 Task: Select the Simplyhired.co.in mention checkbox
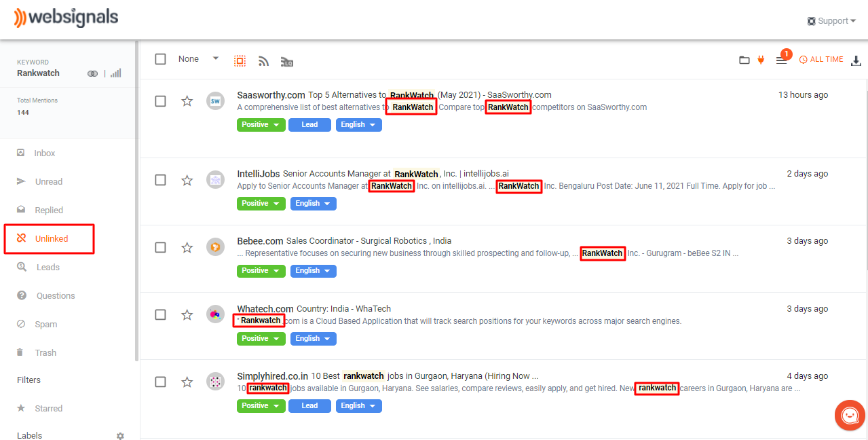[x=160, y=382]
